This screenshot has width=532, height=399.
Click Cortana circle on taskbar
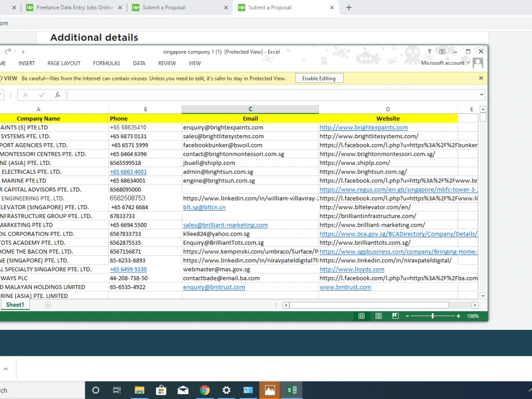(96, 390)
